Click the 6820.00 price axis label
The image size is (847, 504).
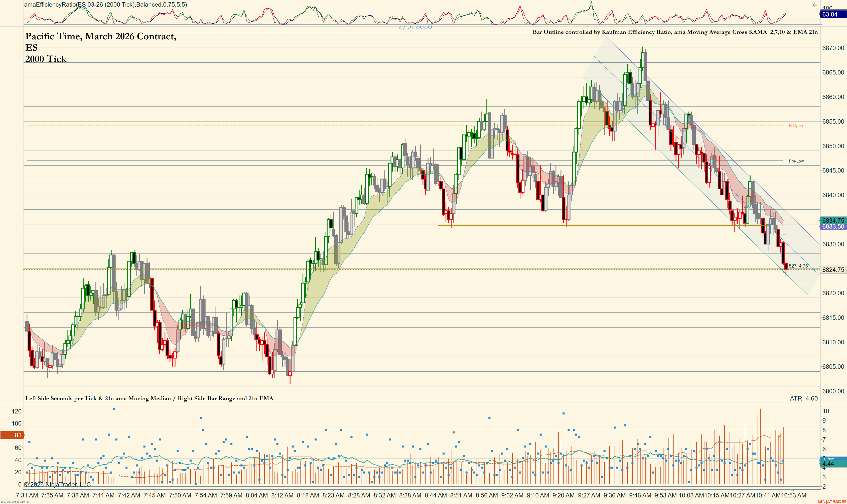click(x=833, y=293)
